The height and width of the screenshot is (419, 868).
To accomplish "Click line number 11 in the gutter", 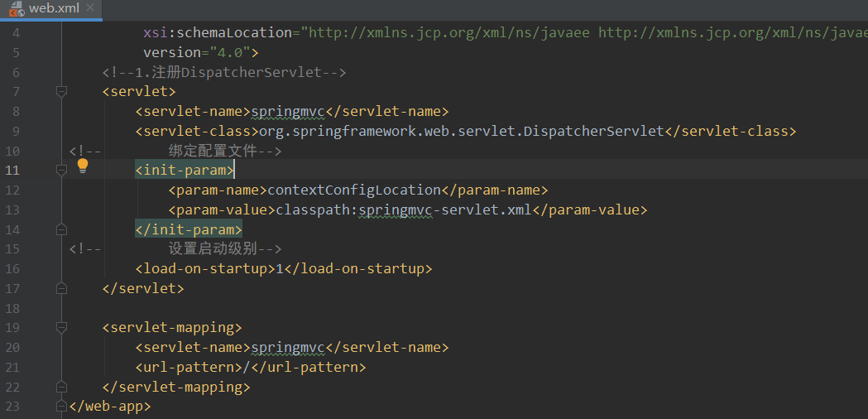I will pyautogui.click(x=12, y=170).
